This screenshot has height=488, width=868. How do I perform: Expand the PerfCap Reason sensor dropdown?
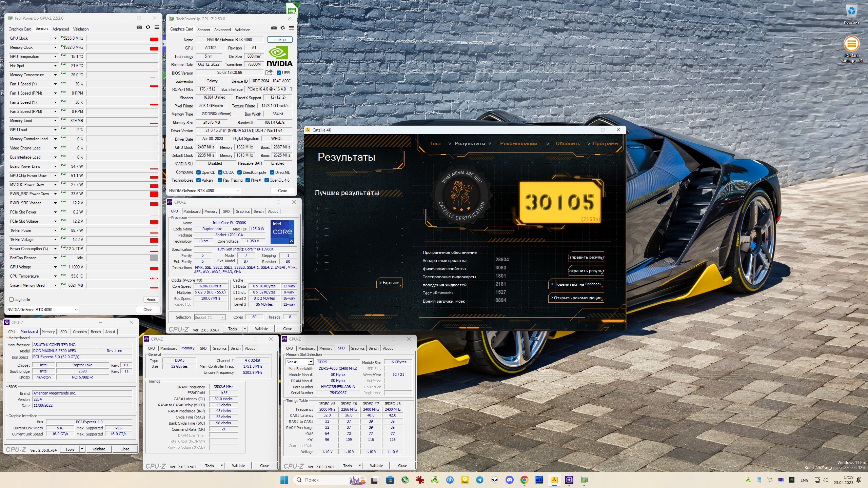pyautogui.click(x=55, y=258)
